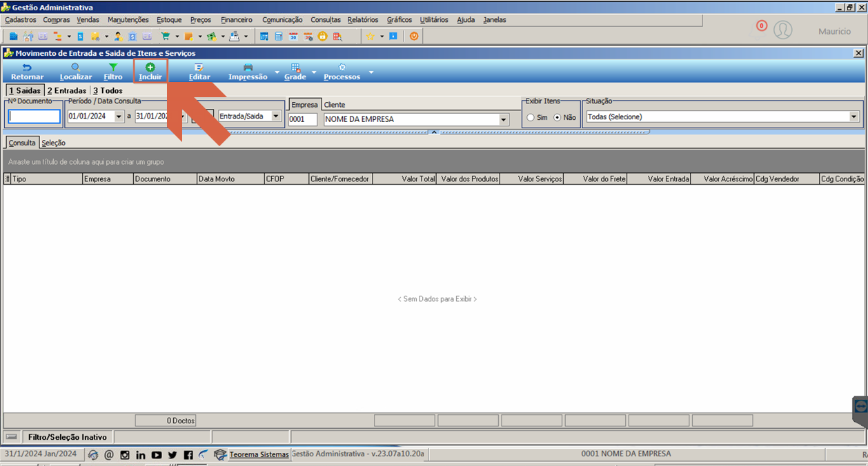
Task: Collapse the filter panel with the up arrow
Action: tap(434, 132)
